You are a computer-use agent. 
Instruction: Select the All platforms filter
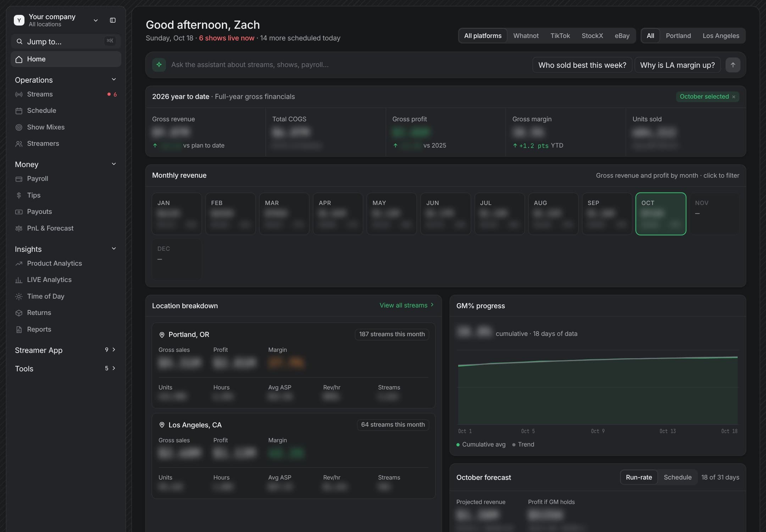coord(483,36)
